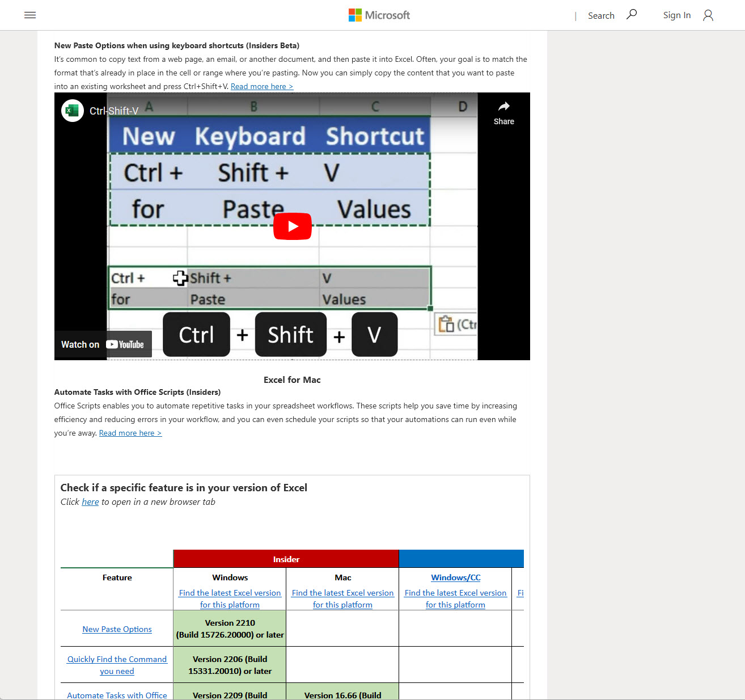Click the Automate Tasks with Office link
Viewport: 745px width, 700px height.
point(117,695)
